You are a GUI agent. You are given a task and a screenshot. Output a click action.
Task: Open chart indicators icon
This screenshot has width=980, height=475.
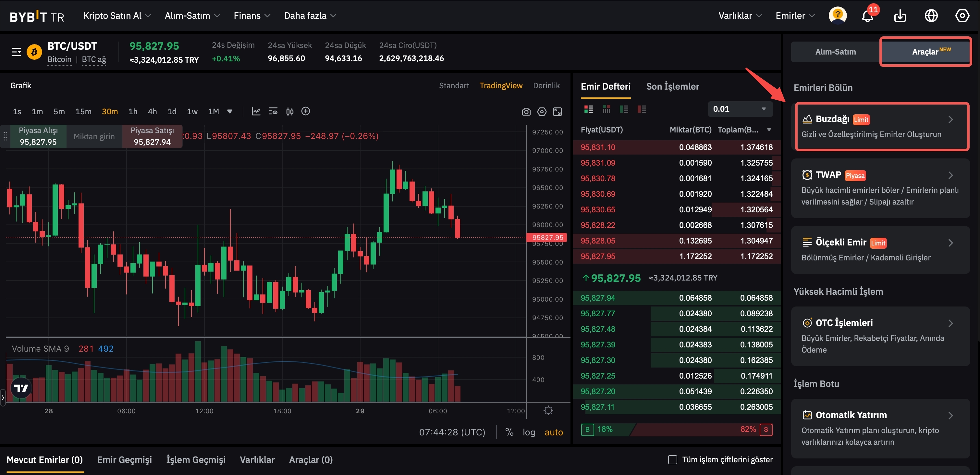tap(256, 111)
